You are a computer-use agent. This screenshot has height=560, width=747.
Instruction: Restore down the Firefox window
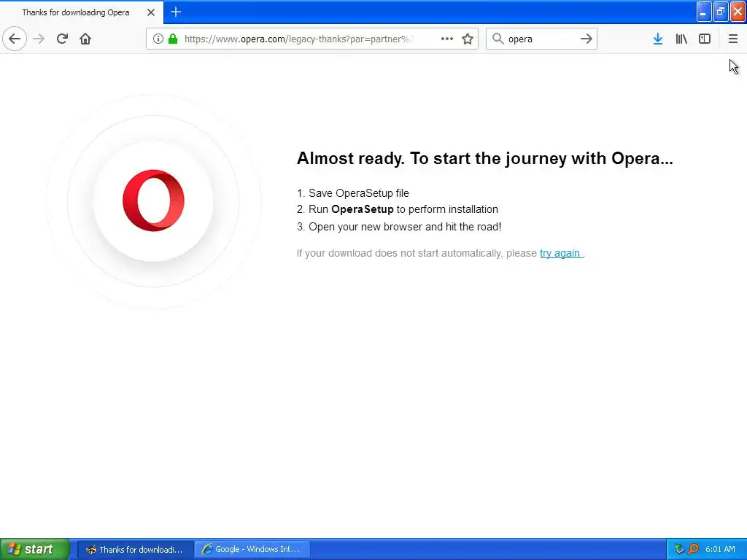point(721,12)
